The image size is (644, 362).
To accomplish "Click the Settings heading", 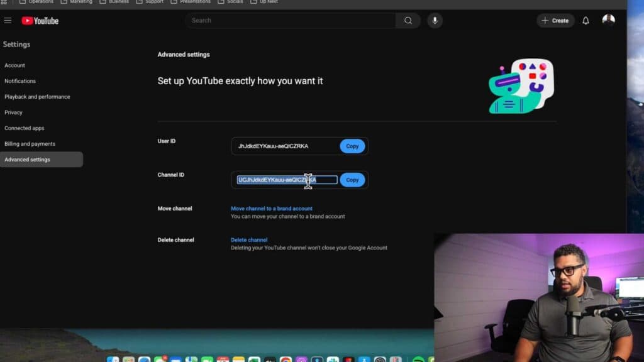I will pos(16,45).
